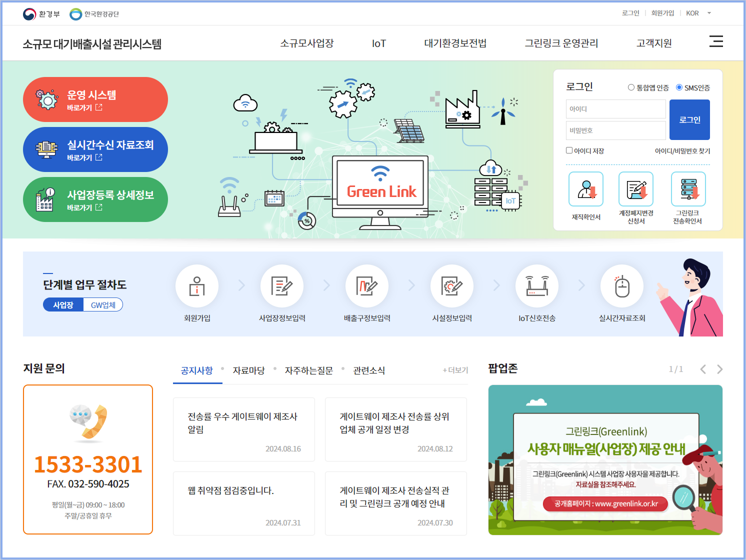This screenshot has width=746, height=560.
Task: Click the 계정폐지변경 신청서 icon
Action: tap(636, 189)
